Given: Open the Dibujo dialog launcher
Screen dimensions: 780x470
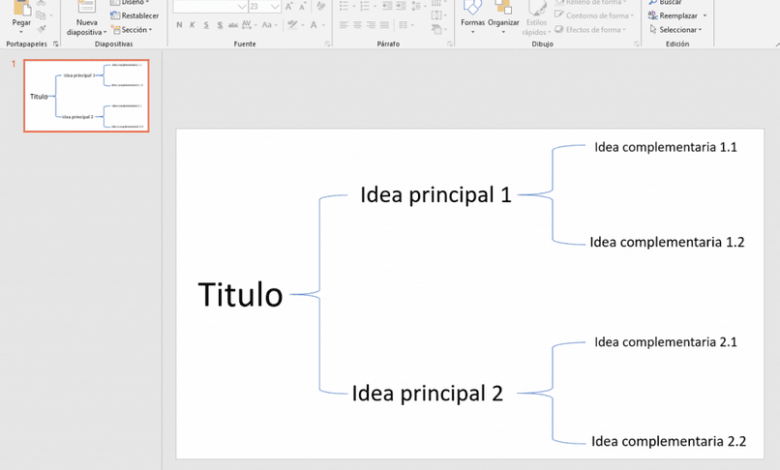Looking at the screenshot, I should pos(636,44).
